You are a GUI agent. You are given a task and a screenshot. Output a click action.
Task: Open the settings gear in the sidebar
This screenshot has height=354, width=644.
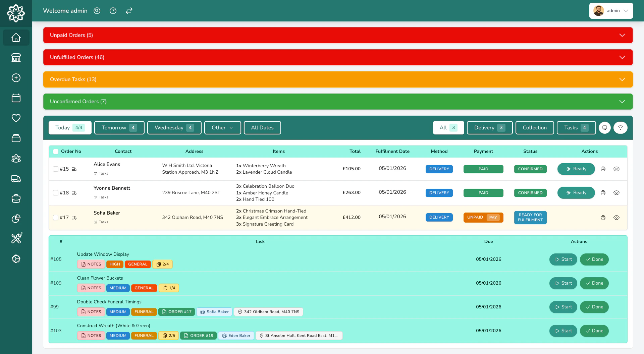[x=16, y=259]
